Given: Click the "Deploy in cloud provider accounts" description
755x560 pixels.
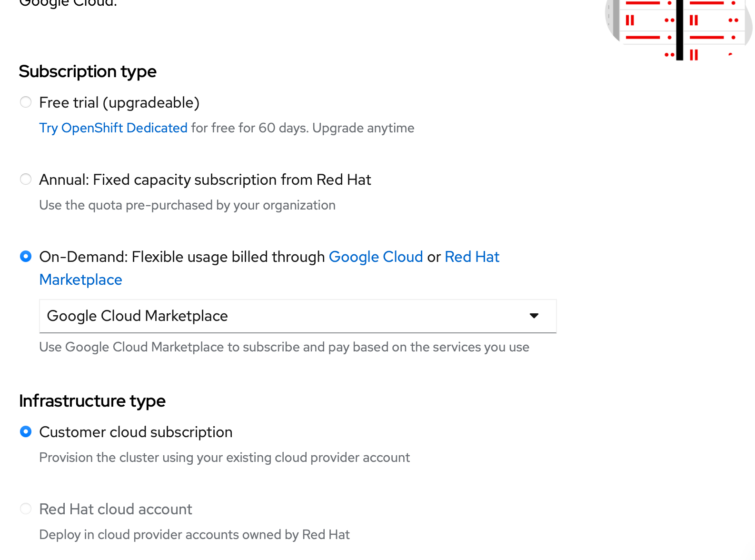Looking at the screenshot, I should click(x=194, y=535).
